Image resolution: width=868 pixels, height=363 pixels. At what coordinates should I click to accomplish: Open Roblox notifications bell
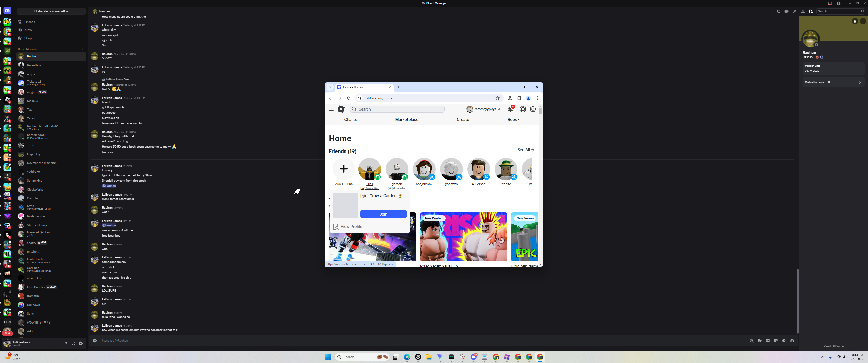[510, 109]
